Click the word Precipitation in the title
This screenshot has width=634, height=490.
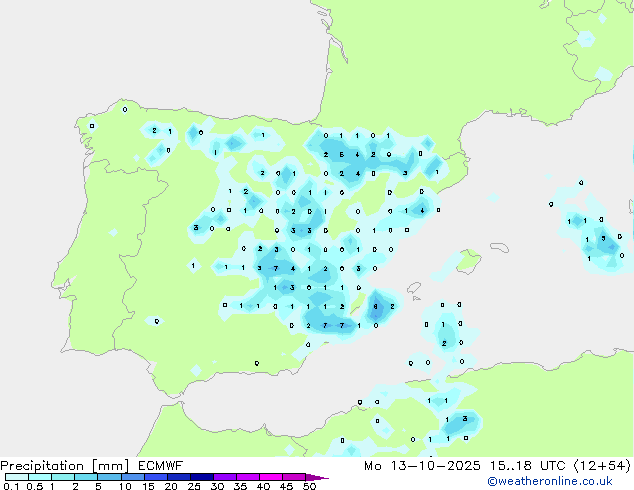[42, 466]
